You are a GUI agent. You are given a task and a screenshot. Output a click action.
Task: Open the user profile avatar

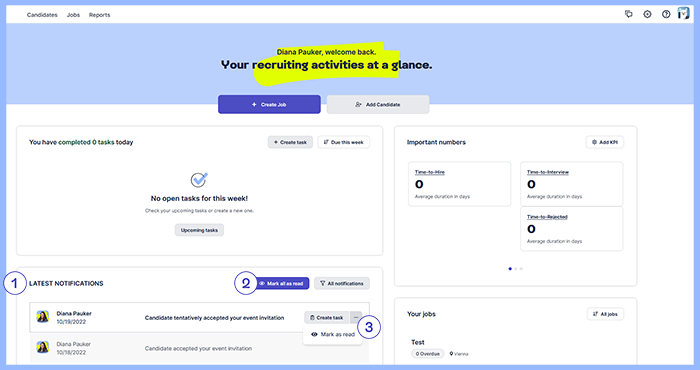[683, 13]
